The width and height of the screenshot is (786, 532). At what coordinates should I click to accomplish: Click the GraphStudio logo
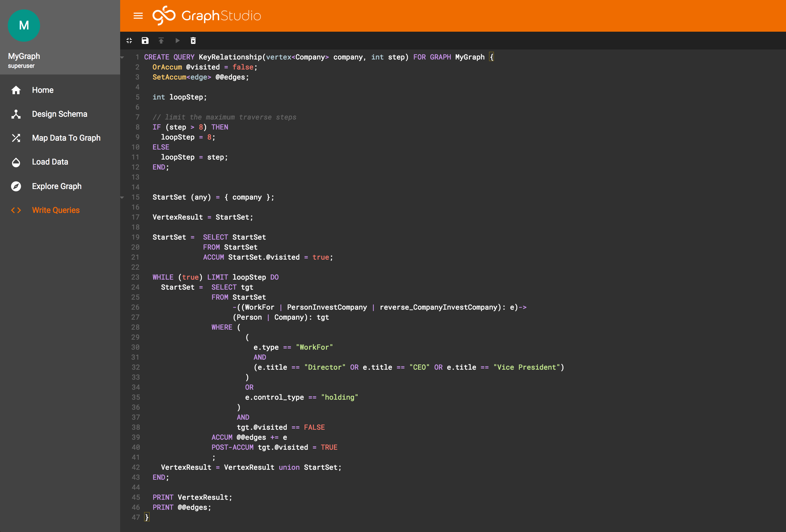pos(207,16)
